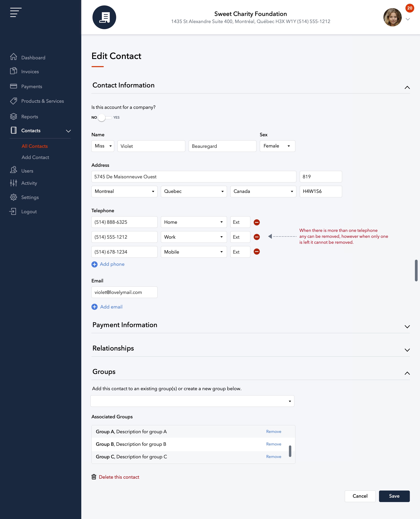
Task: Open the Payments menu item
Action: (32, 86)
